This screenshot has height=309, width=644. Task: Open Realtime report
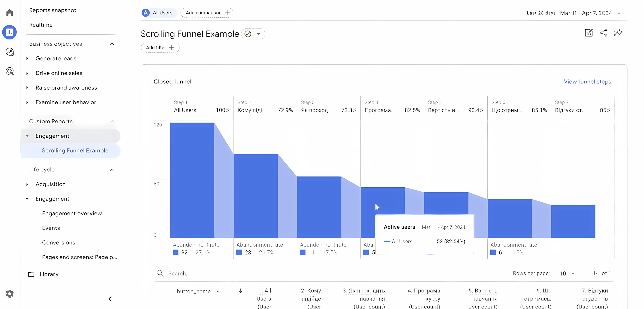(41, 25)
